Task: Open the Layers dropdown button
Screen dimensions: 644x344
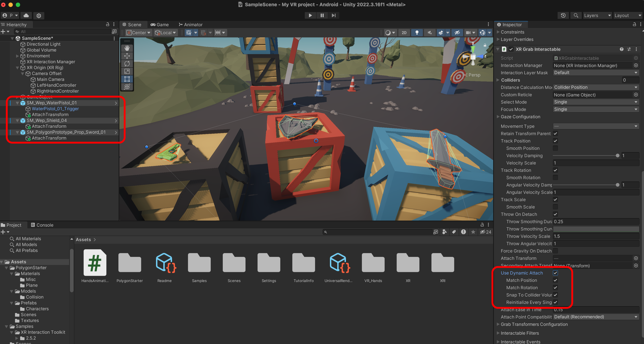Action: tap(597, 16)
